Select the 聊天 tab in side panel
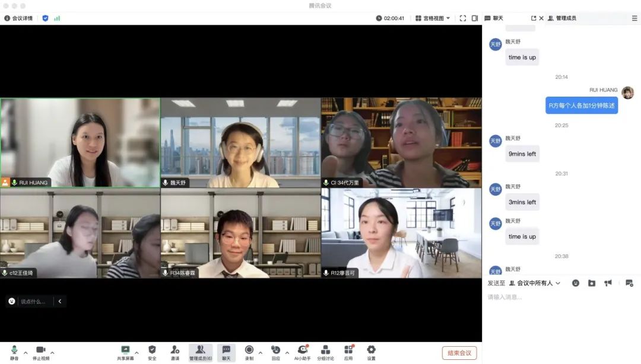This screenshot has height=364, width=641. (x=494, y=18)
